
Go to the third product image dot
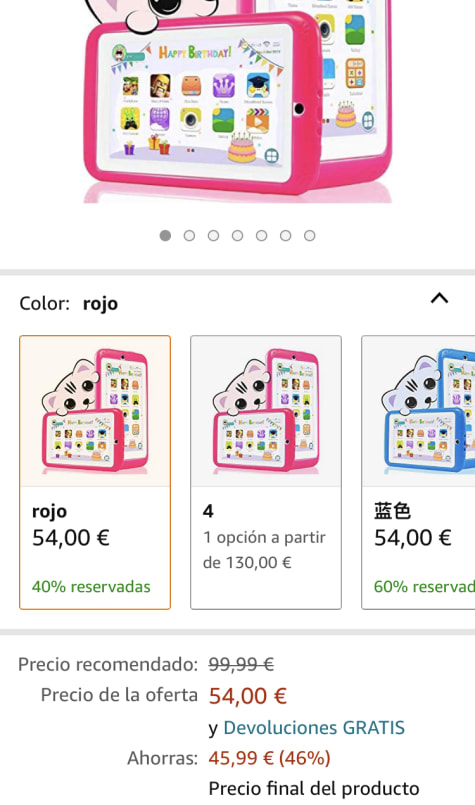213,236
